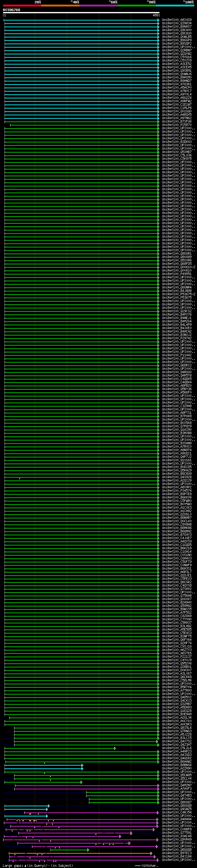Select hit label UniRef100_Q9SRM1

[177, 71]
